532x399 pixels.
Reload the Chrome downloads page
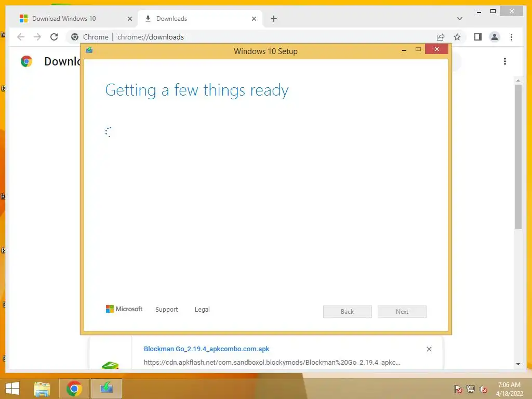click(x=54, y=37)
